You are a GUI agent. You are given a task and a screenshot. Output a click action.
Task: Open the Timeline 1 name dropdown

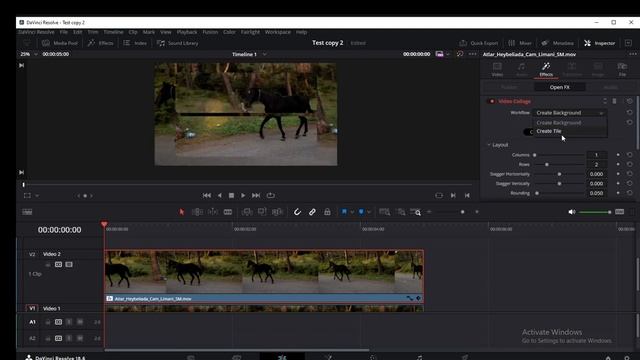point(264,54)
